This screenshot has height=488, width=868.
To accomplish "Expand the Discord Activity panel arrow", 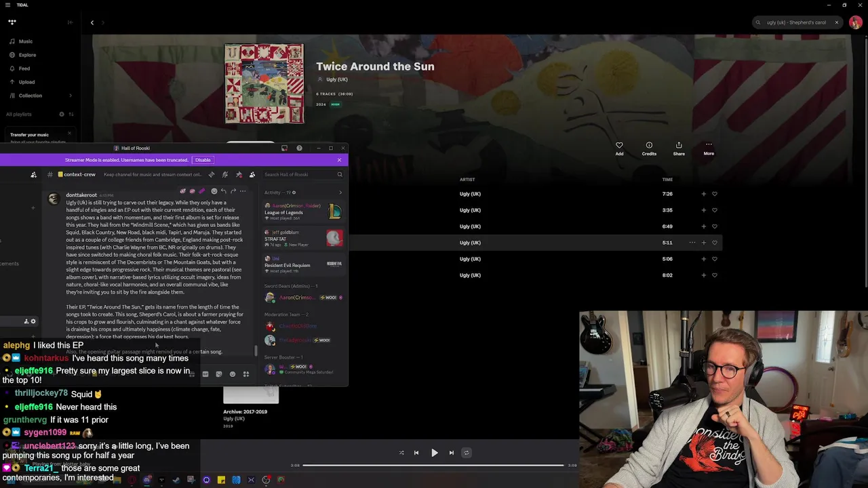I will tap(340, 192).
